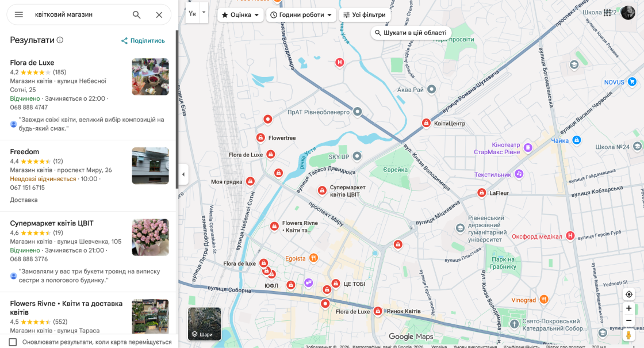The image size is (644, 348).
Task: Click the LaFleur map pin
Action: click(x=482, y=193)
